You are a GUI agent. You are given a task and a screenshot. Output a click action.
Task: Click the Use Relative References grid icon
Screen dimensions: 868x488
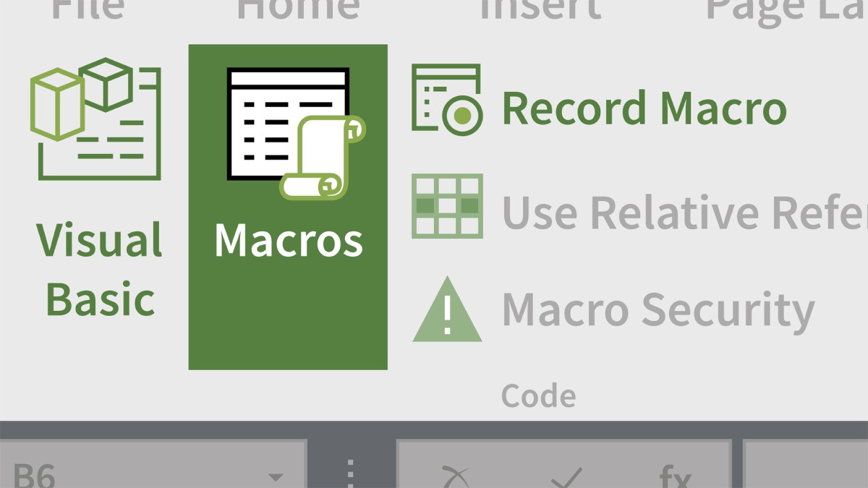tap(447, 206)
